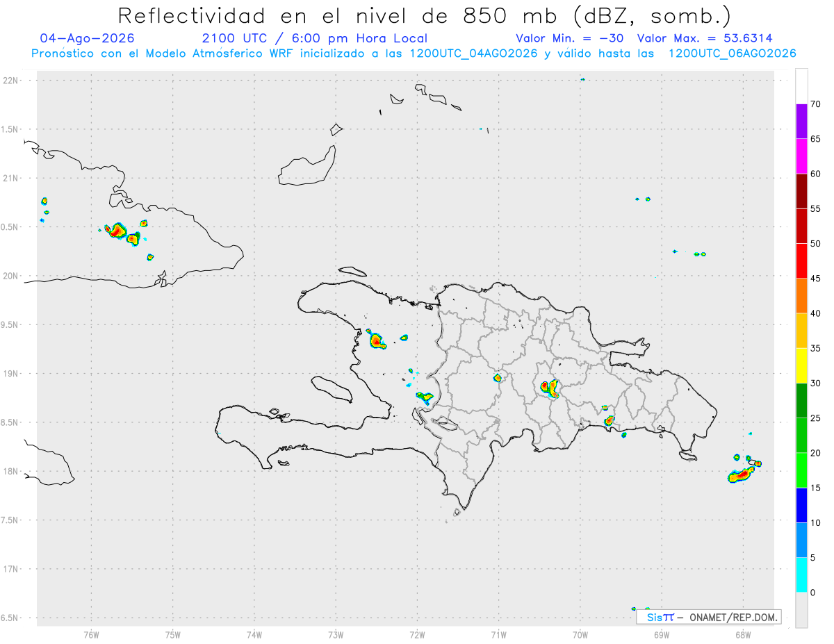Select the "Valor Max. = 53.6314" text
Image resolution: width=834 pixels, height=644 pixels.
tap(705, 38)
